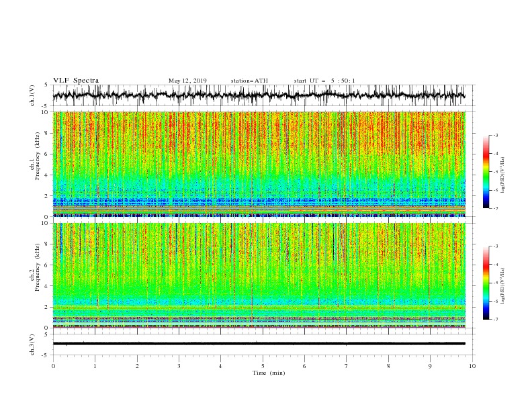Click time axis tick label "6"
This screenshot has width=532, height=411.
click(304, 366)
